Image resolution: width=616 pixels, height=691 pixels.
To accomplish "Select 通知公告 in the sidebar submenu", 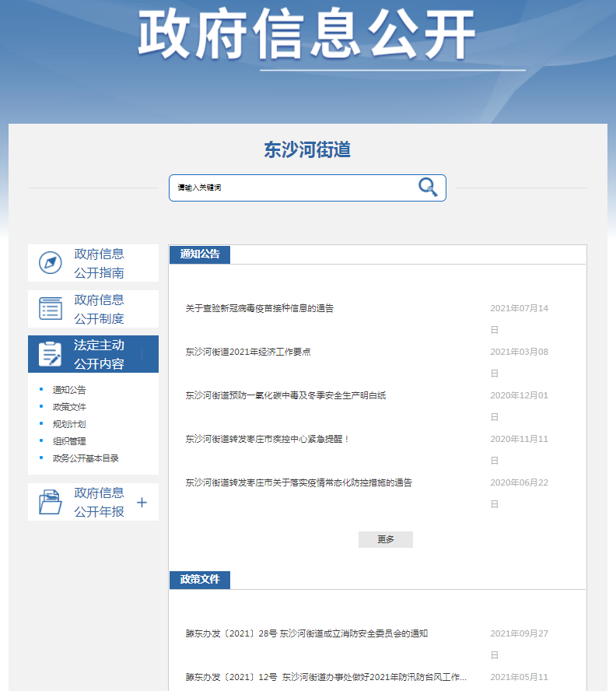I will coord(69,390).
